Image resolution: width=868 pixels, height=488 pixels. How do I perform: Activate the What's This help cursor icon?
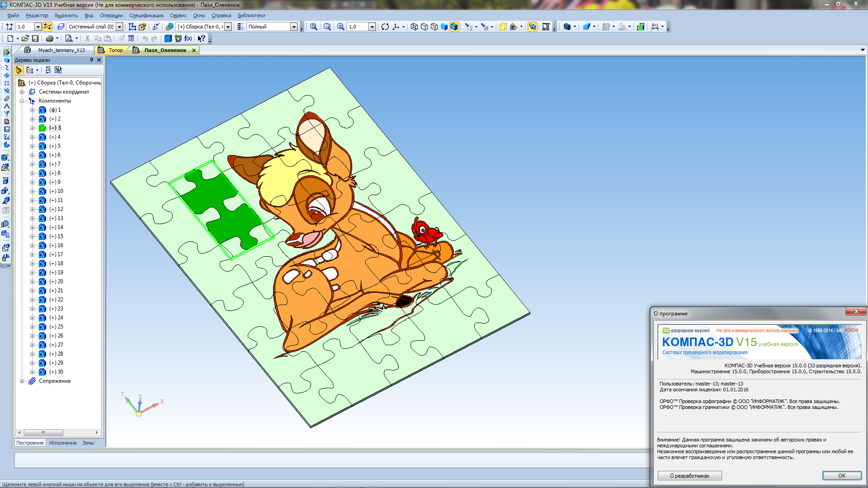click(202, 38)
